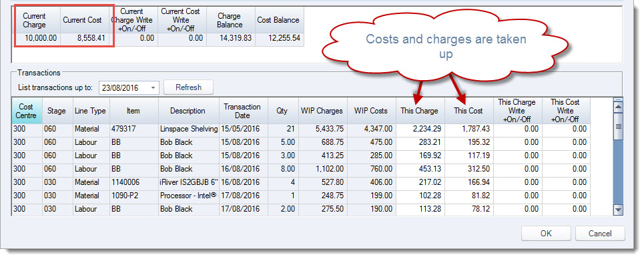Sort by the Line Type column header
Image resolution: width=644 pixels, height=259 pixels.
point(91,111)
